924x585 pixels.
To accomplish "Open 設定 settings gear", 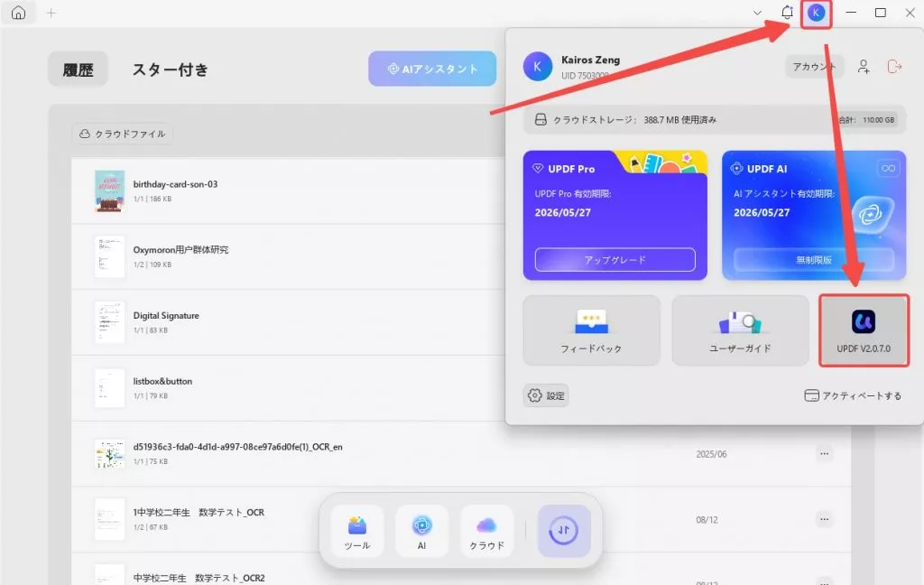I will coord(546,395).
